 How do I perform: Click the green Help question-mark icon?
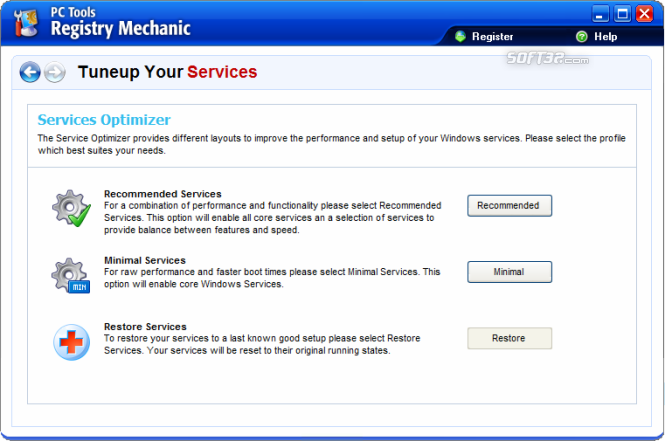[x=582, y=37]
